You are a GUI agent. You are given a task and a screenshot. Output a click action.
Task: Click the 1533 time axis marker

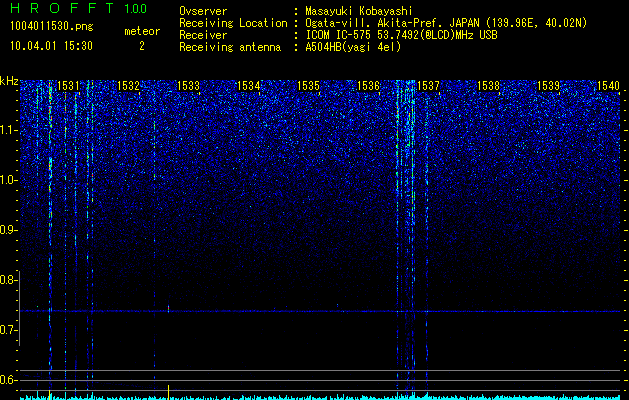click(188, 85)
